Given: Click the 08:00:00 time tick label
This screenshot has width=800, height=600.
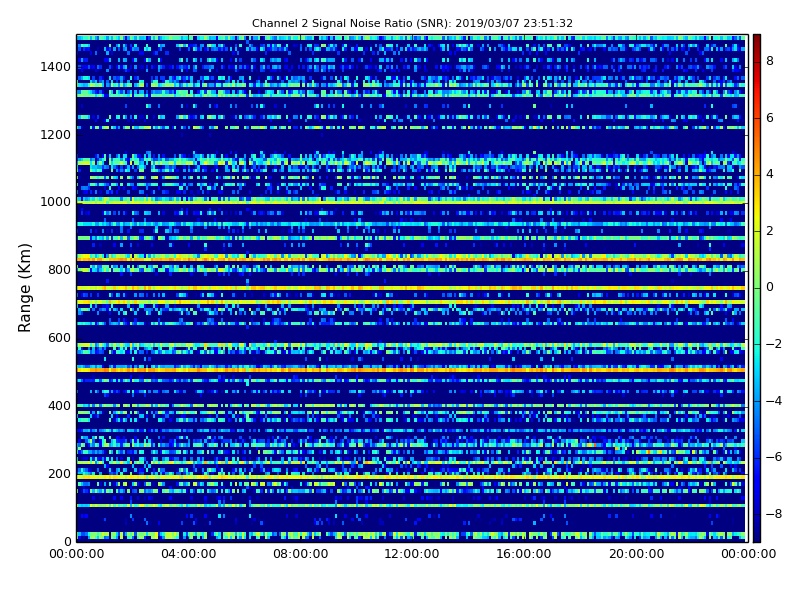Looking at the screenshot, I should click(x=301, y=554).
